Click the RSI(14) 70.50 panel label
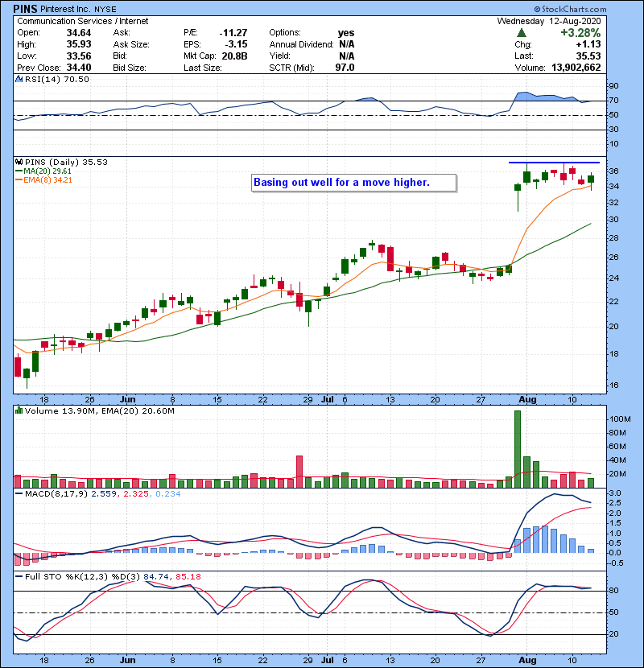 56,79
